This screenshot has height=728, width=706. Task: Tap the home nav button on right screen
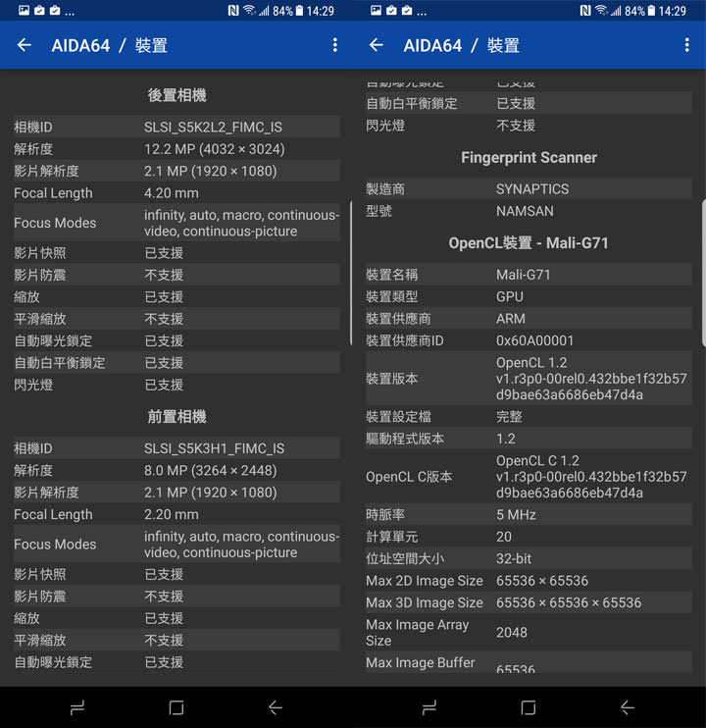529,707
